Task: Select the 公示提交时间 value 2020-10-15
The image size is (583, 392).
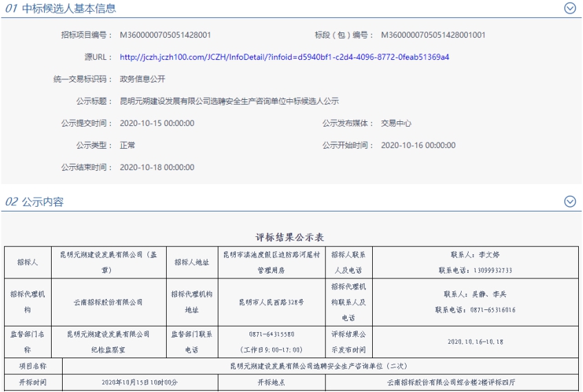Action: [157, 123]
